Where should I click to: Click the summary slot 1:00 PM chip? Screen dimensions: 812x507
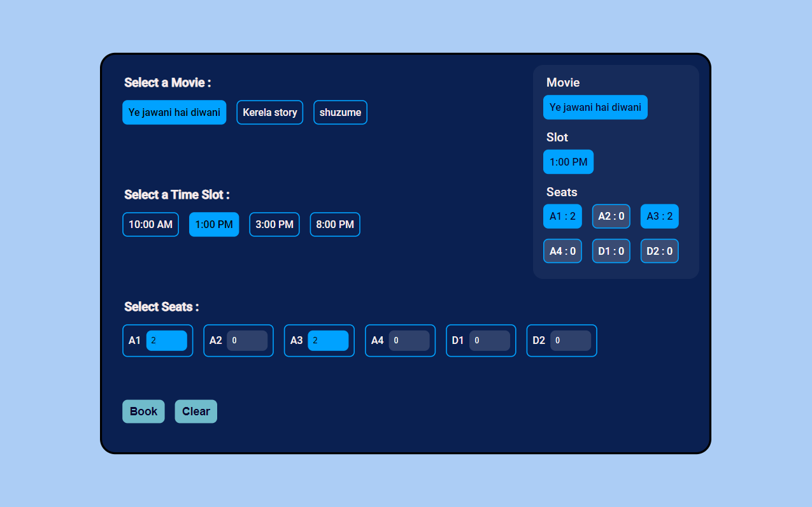(569, 162)
